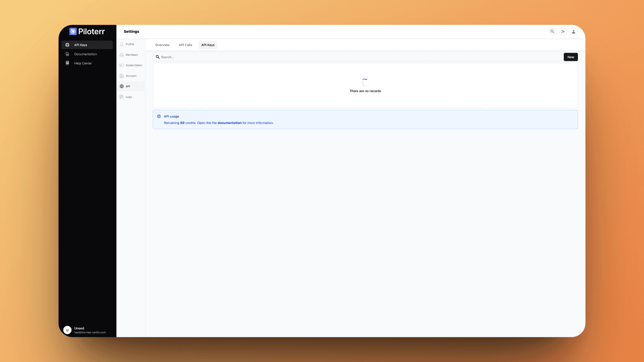Click the Subscription star icon
The height and width of the screenshot is (362, 644).
(122, 65)
